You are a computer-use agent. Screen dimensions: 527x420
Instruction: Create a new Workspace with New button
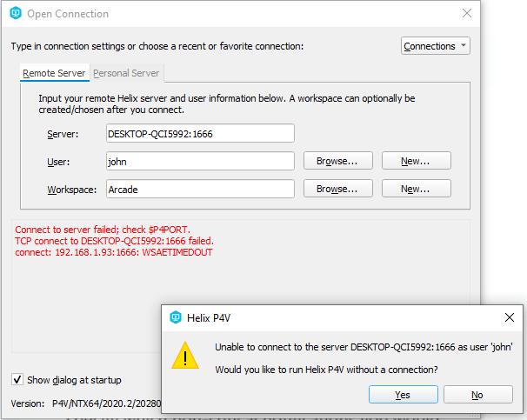coord(416,189)
